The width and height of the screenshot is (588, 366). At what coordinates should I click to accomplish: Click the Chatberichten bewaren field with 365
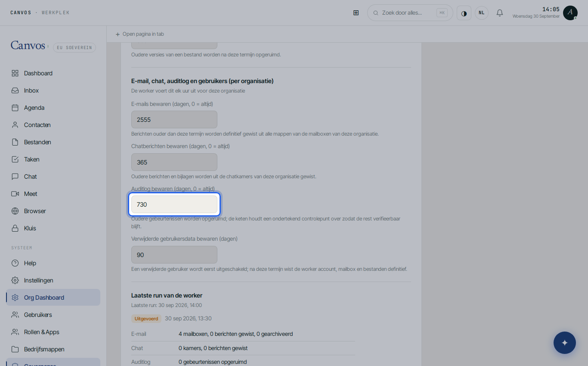(x=174, y=162)
